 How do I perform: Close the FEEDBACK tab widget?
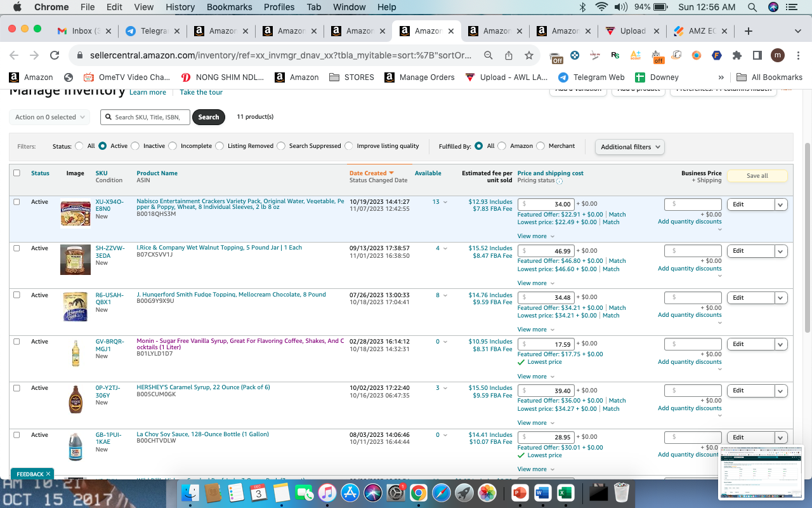click(x=48, y=474)
